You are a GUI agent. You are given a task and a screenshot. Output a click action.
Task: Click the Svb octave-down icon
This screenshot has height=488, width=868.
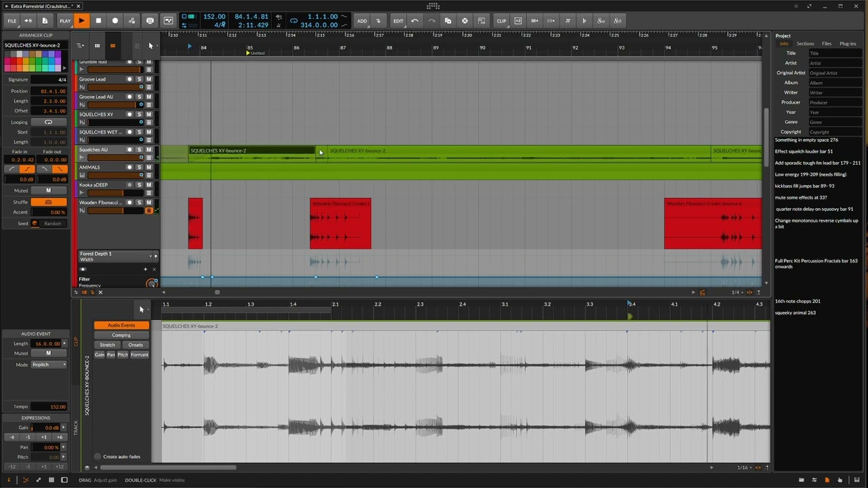point(617,21)
